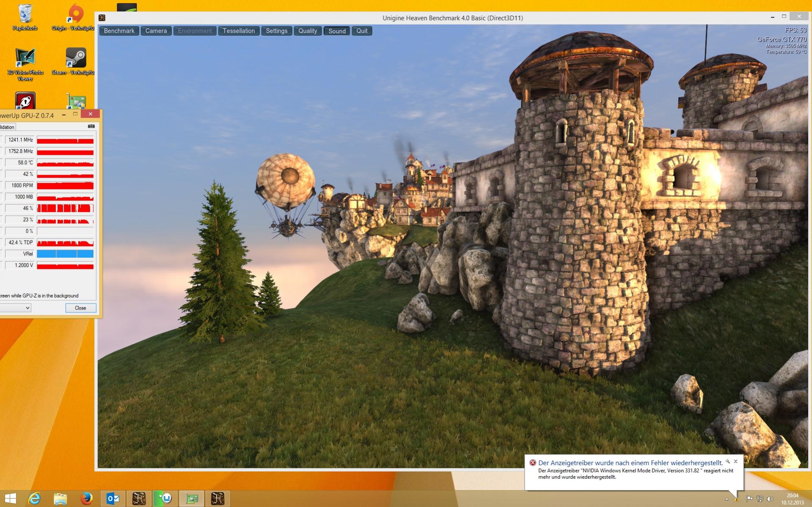Click the yellow warning tray icon

click(737, 500)
